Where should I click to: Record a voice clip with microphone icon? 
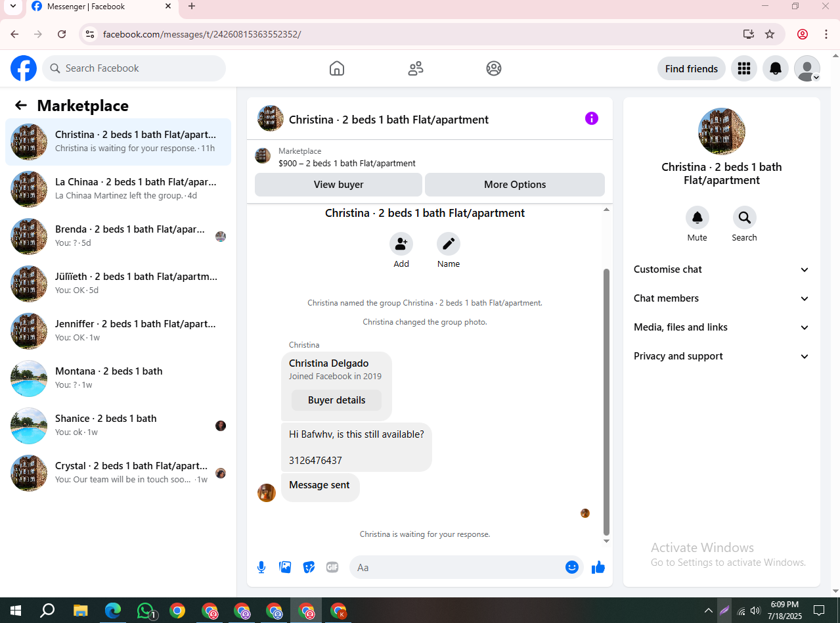pos(261,567)
